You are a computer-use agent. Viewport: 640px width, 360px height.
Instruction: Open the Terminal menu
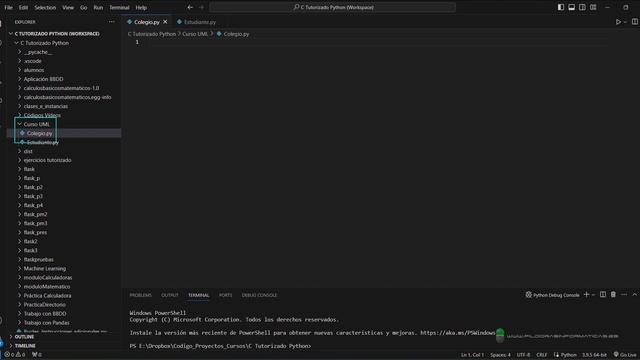click(x=119, y=7)
